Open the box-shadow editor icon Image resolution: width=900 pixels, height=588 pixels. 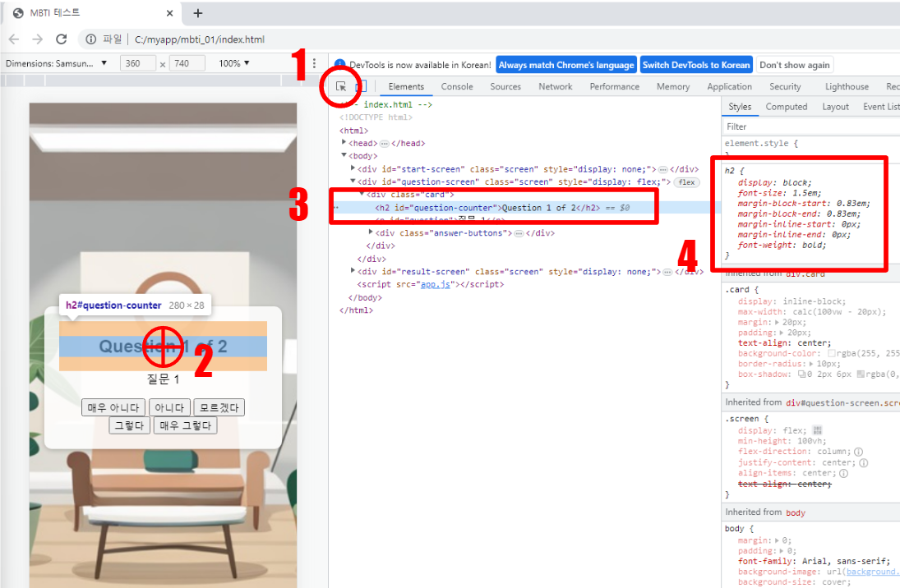(801, 374)
